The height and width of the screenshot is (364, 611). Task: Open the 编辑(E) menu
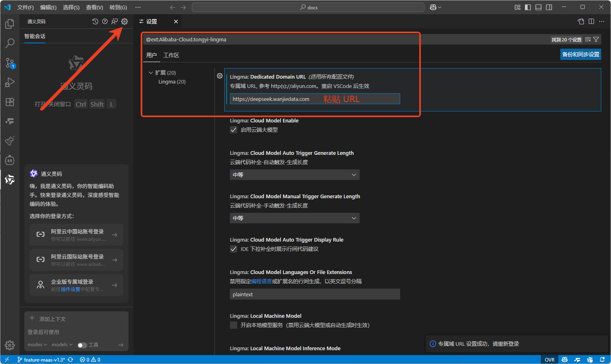tap(48, 7)
